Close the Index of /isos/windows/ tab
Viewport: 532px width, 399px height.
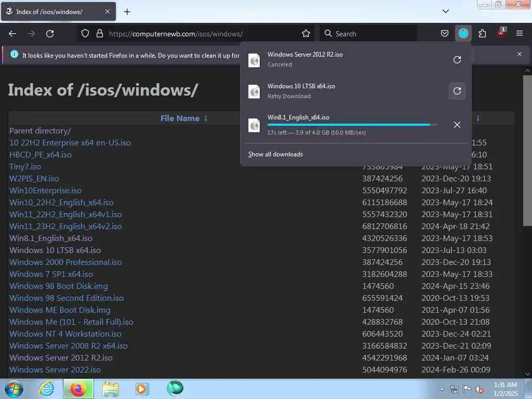coord(107,11)
